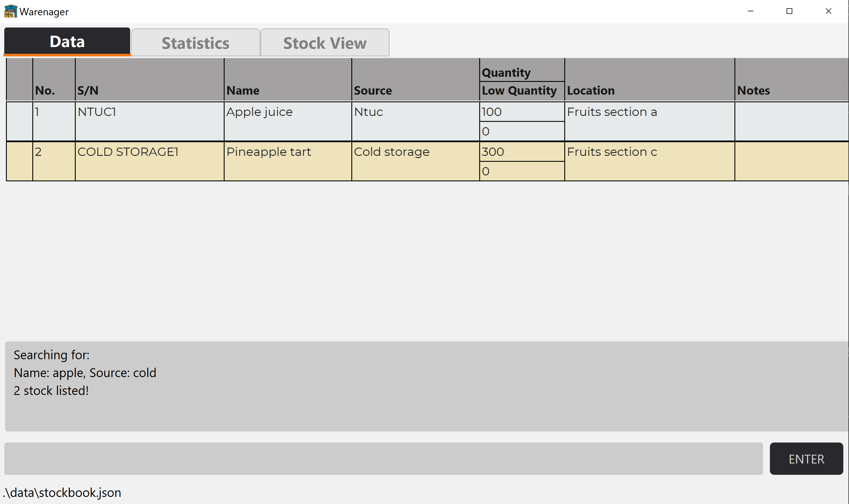Select serial number cell COLD STORAGE1
This screenshot has height=504, width=849.
[149, 161]
